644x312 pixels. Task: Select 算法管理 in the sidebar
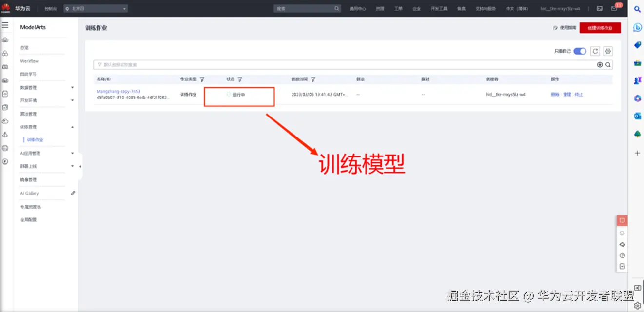tap(28, 114)
